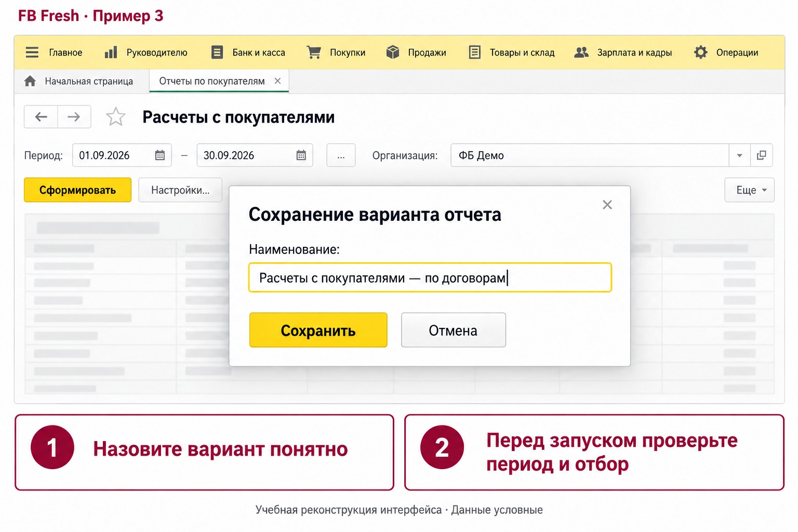Click the gear icon for Операции
Image resolution: width=798 pixels, height=532 pixels.
701,52
